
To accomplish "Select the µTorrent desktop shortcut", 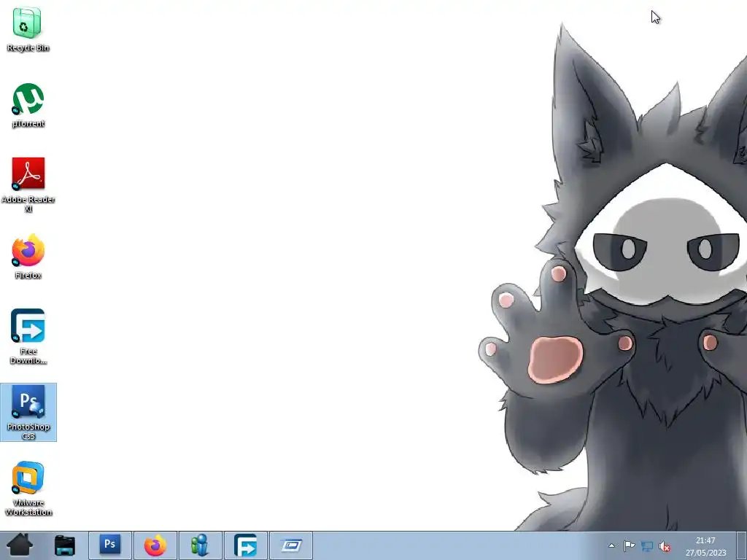I will click(28, 105).
